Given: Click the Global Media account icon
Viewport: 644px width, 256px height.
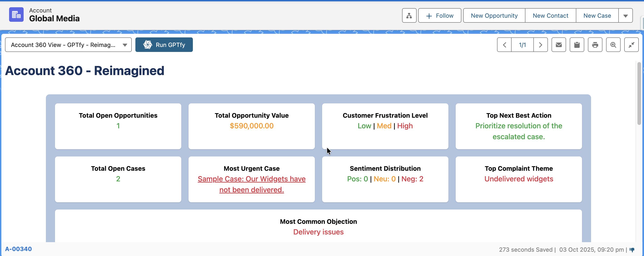Looking at the screenshot, I should pos(16,15).
